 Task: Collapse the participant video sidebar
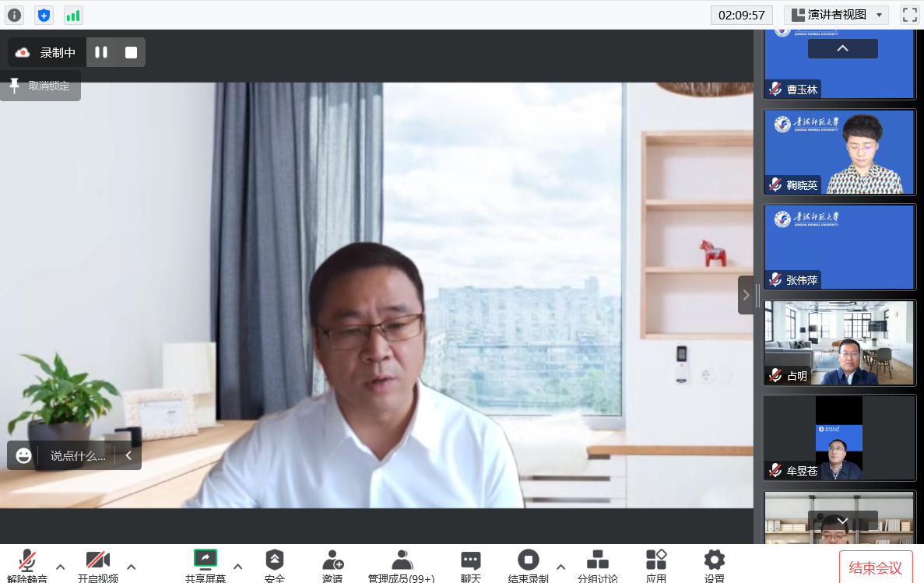tap(746, 295)
